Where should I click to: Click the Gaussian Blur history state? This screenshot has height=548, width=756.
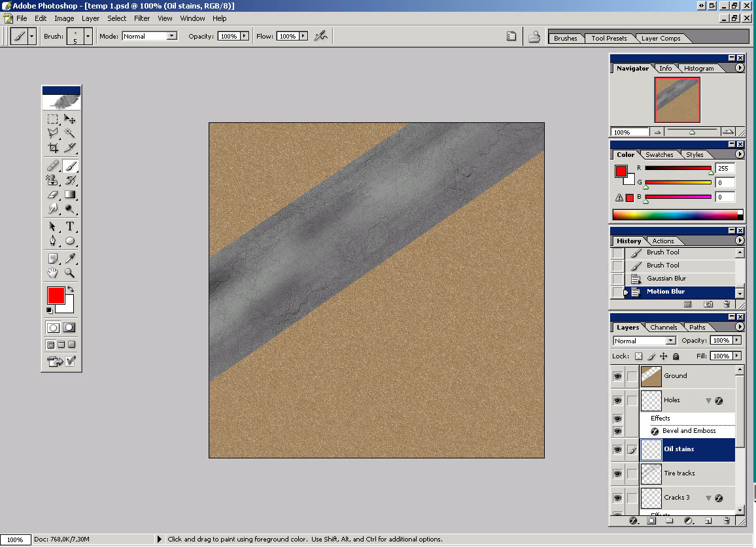666,279
